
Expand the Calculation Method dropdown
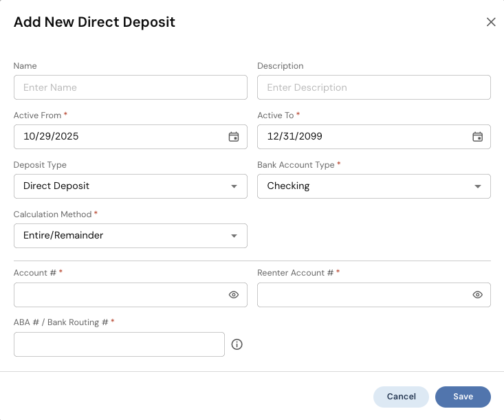coord(234,236)
